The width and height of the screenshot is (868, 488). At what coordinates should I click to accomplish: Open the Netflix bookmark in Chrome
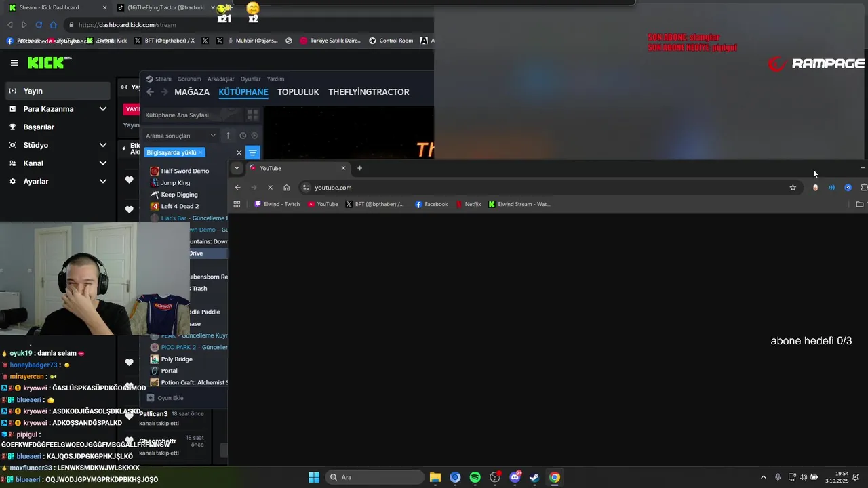(x=469, y=204)
